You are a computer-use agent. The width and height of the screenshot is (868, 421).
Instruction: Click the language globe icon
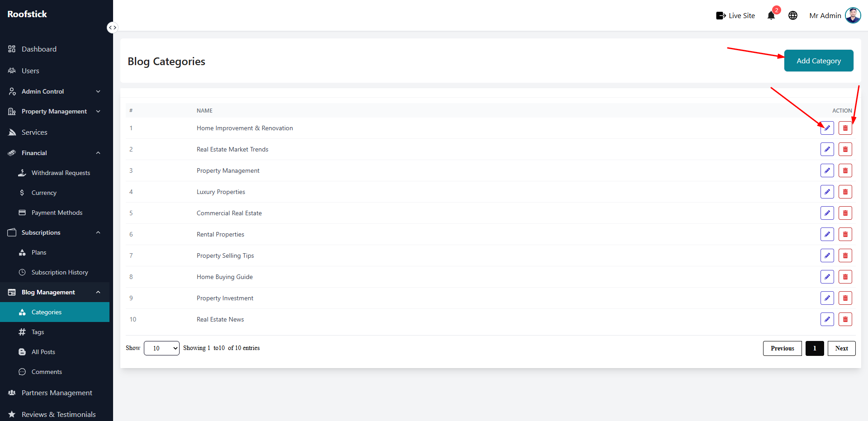(793, 15)
